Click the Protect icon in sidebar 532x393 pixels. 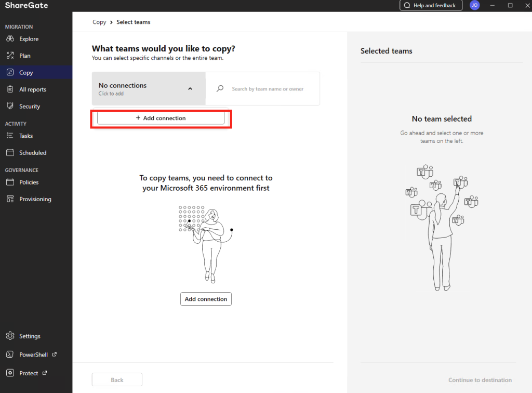point(10,373)
